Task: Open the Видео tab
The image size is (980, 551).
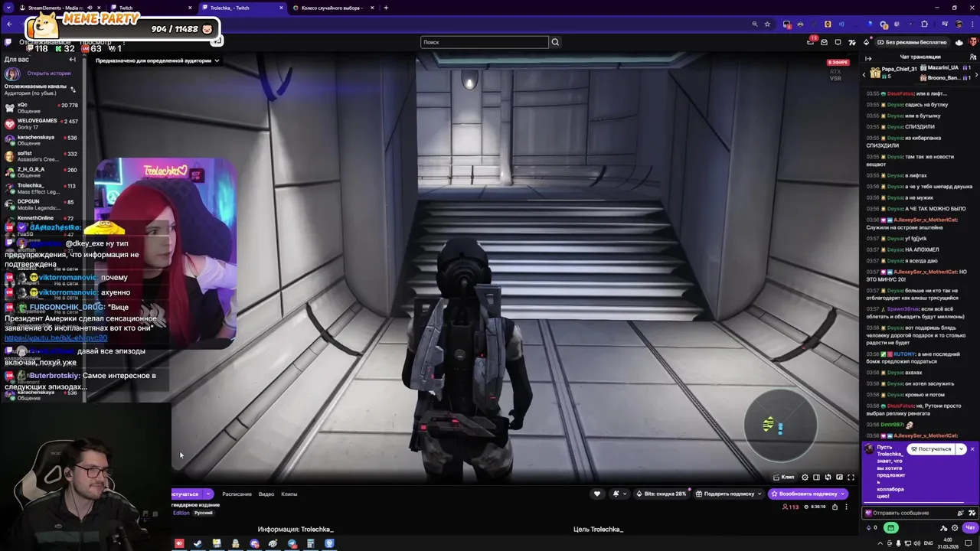Action: [x=266, y=494]
